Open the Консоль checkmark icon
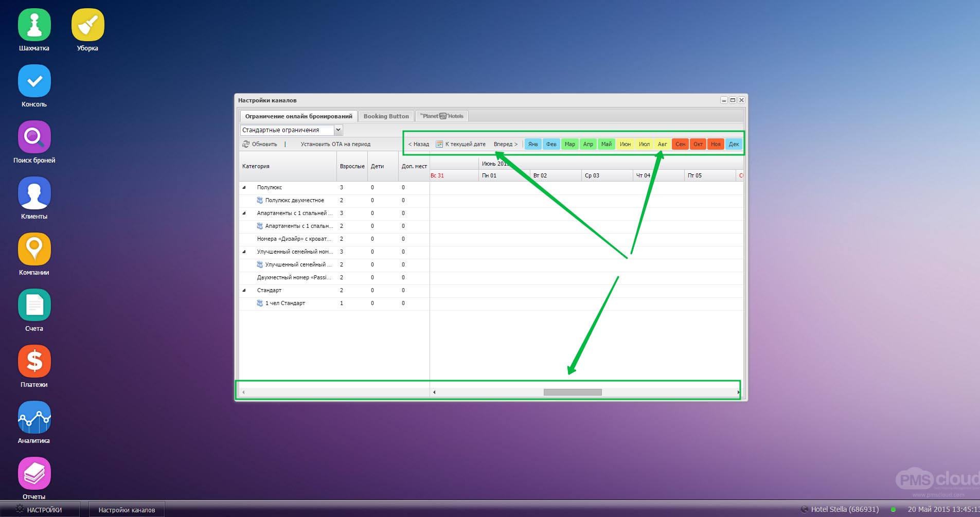980x517 pixels. pos(34,81)
